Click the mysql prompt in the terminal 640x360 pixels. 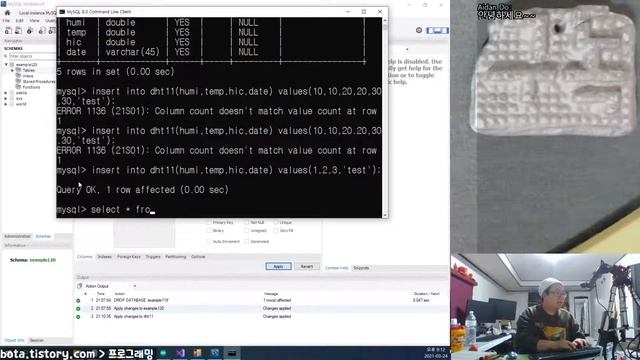(71, 210)
